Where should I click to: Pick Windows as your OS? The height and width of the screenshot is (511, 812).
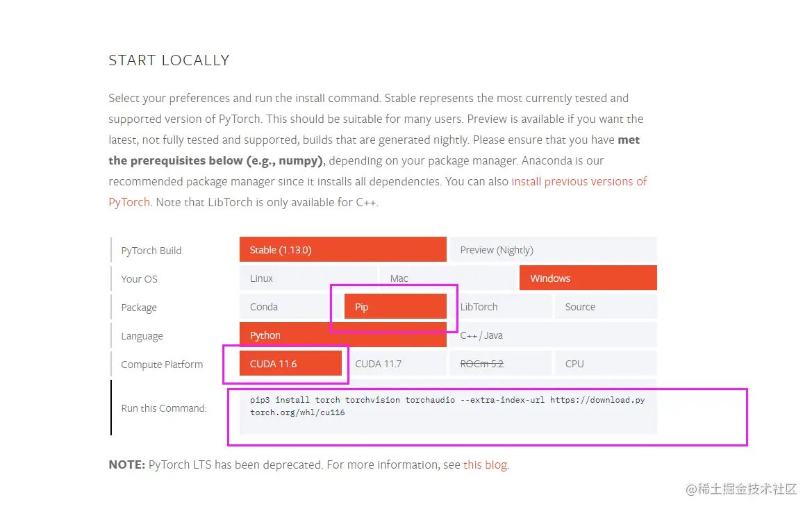tap(588, 278)
